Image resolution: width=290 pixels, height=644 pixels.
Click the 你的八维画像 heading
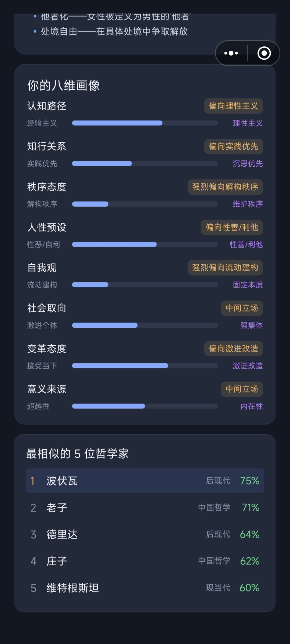[63, 86]
